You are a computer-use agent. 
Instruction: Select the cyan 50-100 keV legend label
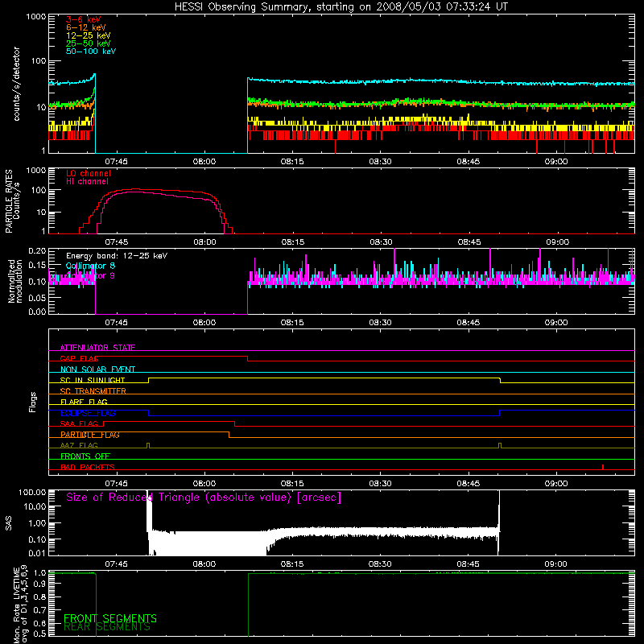(91, 52)
